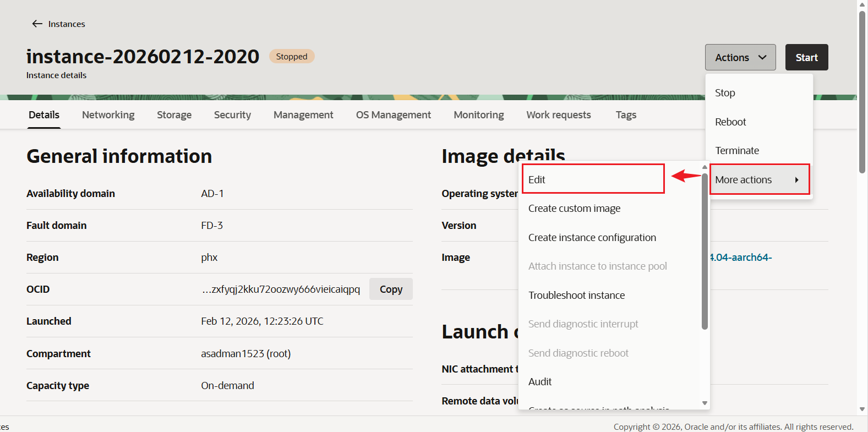The image size is (868, 432).
Task: Click the Stopped status badge
Action: (292, 56)
